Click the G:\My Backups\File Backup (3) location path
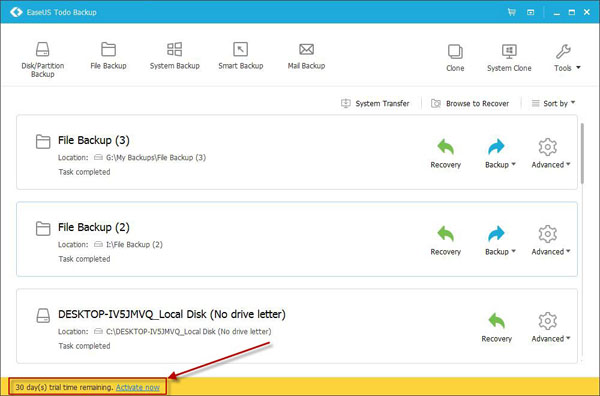 click(x=156, y=157)
